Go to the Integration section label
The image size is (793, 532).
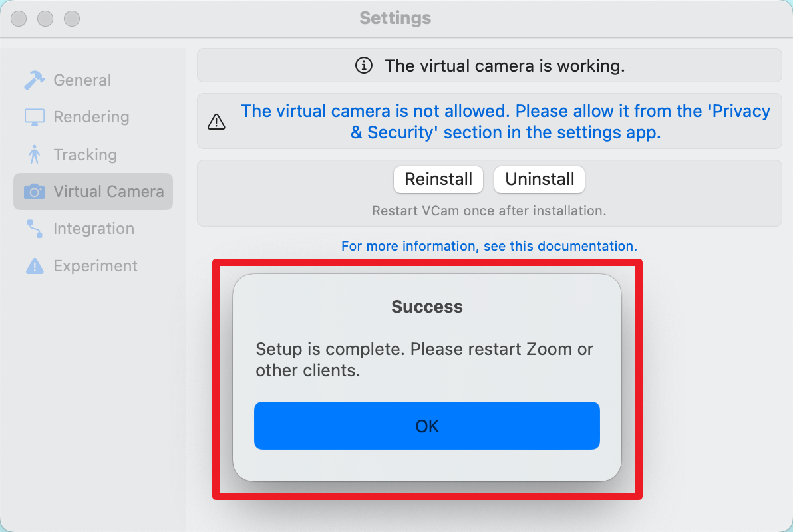pos(94,229)
